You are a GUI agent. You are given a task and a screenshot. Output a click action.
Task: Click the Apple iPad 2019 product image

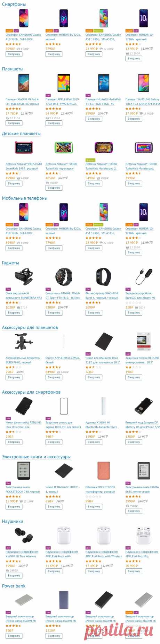point(64,83)
